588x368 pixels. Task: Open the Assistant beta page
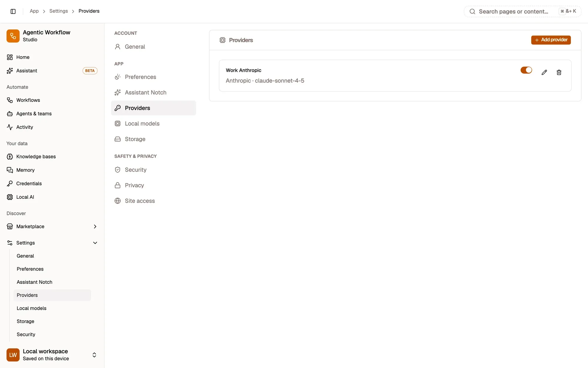pyautogui.click(x=52, y=71)
